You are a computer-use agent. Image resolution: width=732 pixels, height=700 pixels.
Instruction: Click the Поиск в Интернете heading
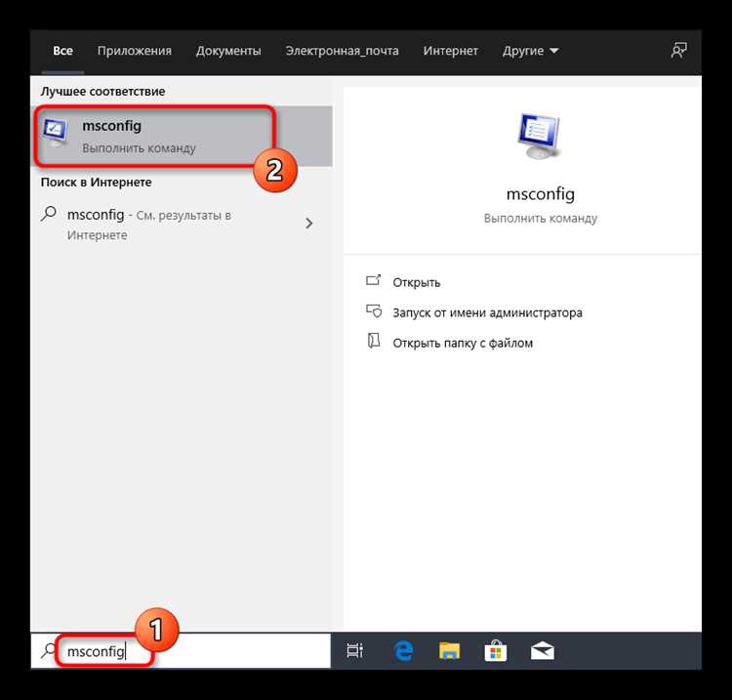[97, 183]
